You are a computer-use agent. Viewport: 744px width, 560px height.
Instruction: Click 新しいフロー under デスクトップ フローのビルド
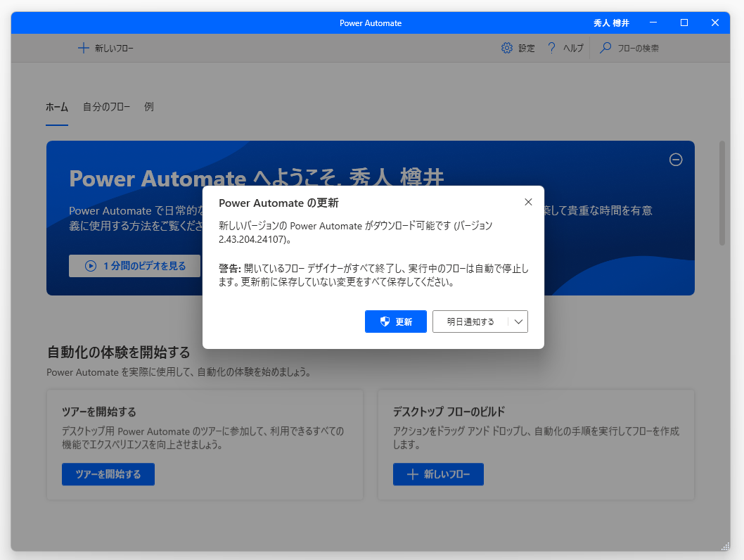click(438, 474)
